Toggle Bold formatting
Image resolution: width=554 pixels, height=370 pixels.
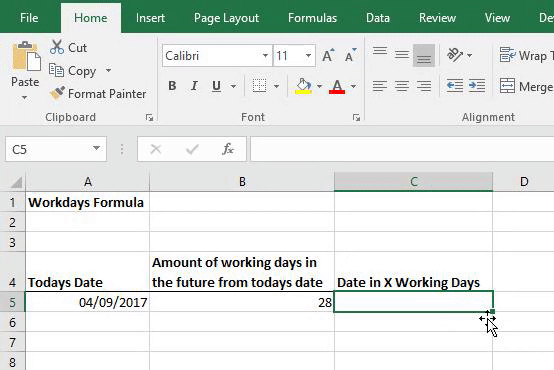point(172,86)
